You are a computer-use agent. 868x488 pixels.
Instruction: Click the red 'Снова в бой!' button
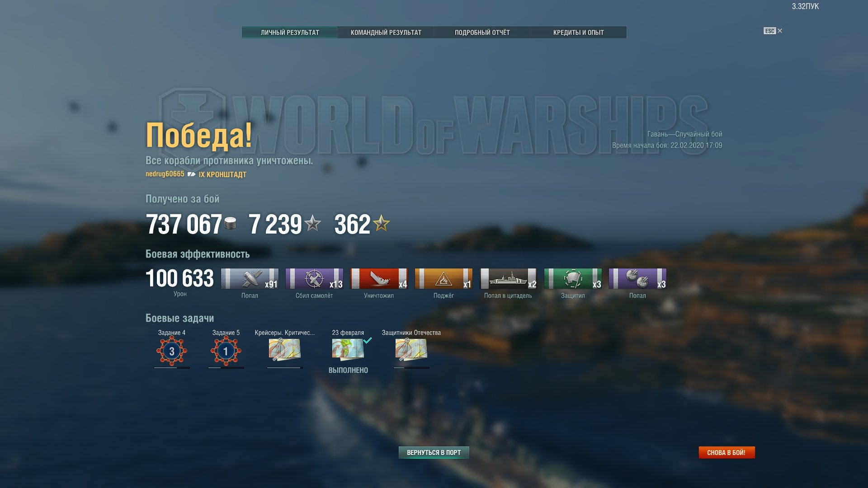point(726,452)
